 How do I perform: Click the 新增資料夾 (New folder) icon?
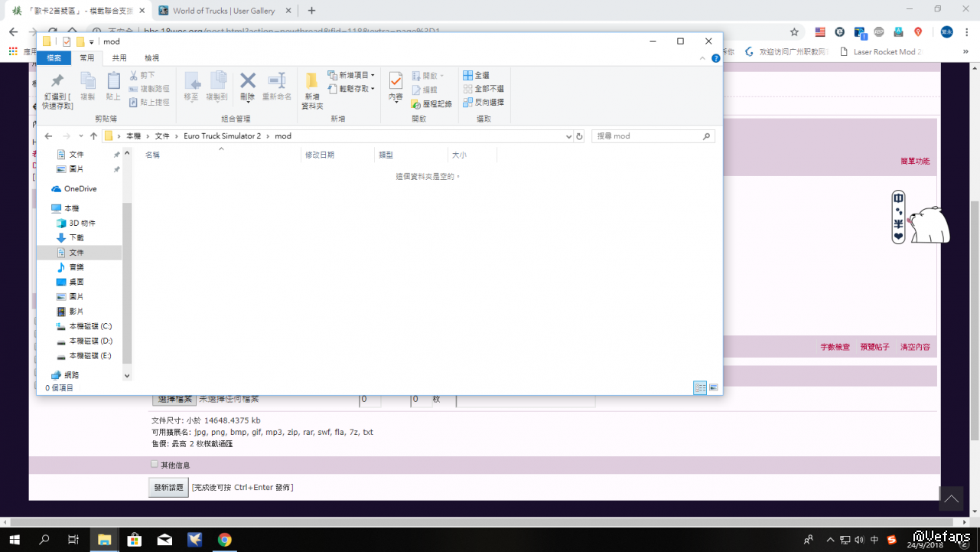coord(312,81)
